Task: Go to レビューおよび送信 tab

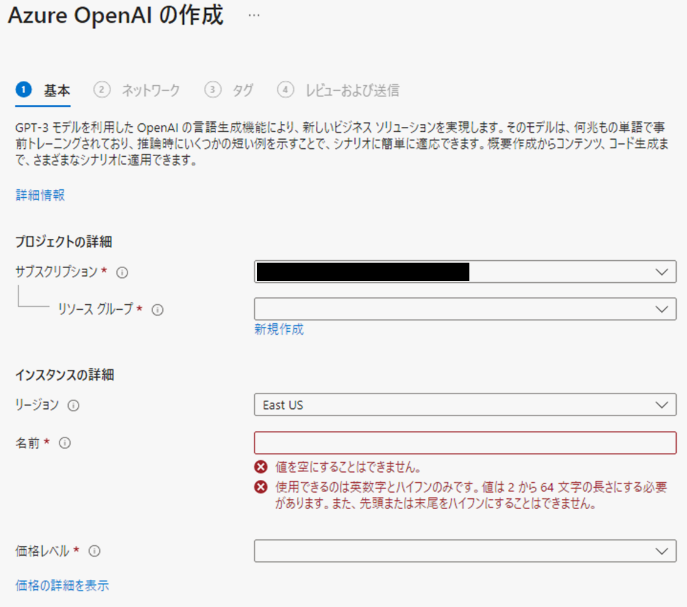Action: (338, 91)
